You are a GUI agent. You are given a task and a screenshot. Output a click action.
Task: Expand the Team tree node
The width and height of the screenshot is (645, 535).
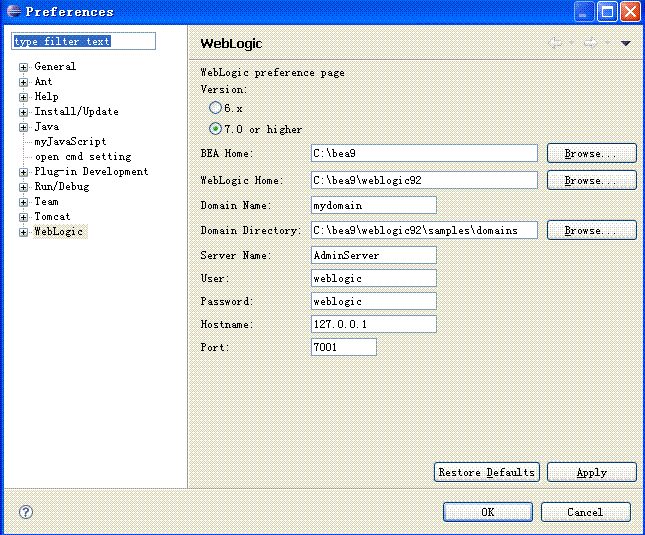pyautogui.click(x=23, y=202)
